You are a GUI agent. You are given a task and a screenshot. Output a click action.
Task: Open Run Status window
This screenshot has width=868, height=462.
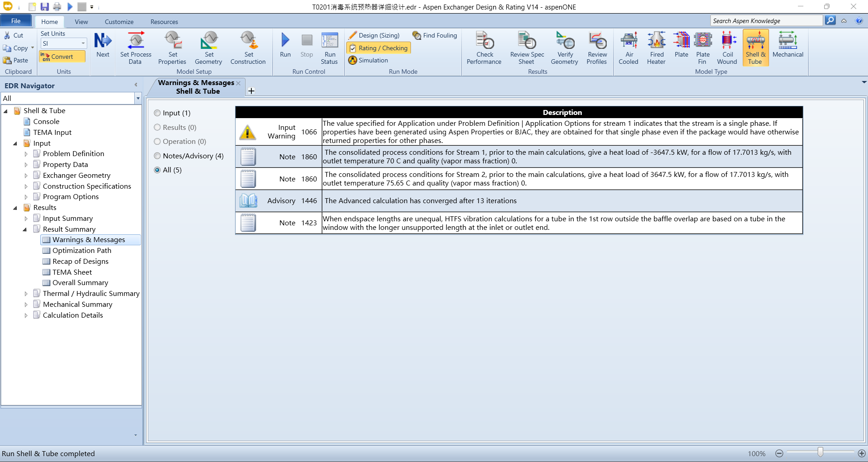tap(330, 48)
